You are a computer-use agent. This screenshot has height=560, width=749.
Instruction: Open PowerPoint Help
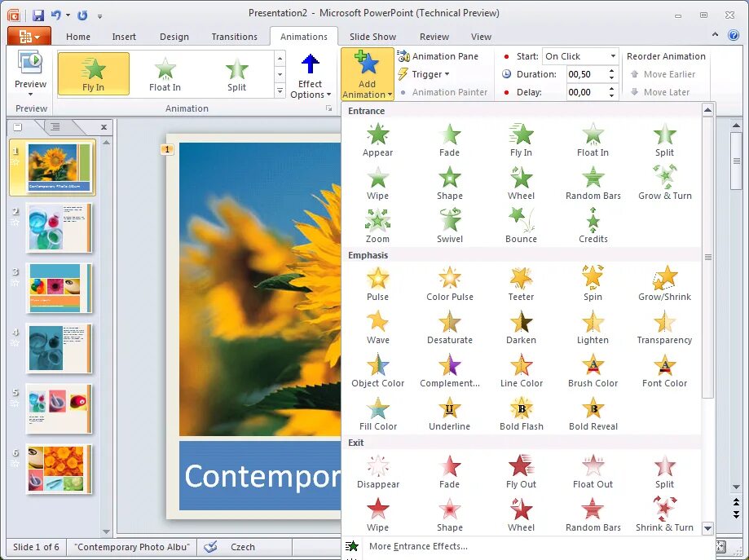(734, 35)
